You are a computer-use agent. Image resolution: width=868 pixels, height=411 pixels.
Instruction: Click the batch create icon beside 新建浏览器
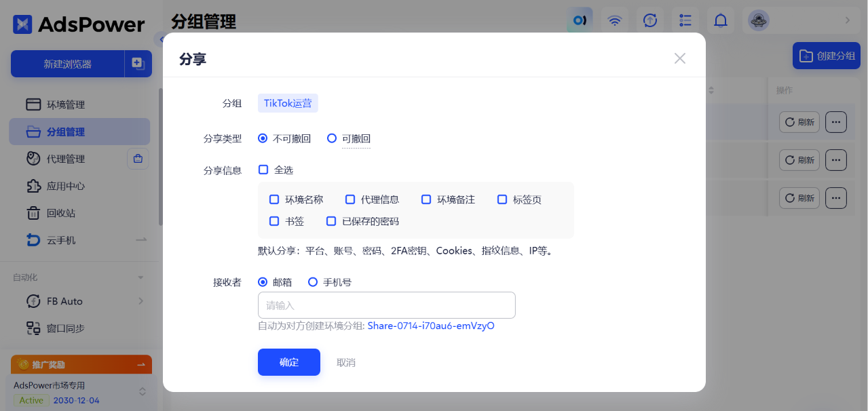point(138,64)
